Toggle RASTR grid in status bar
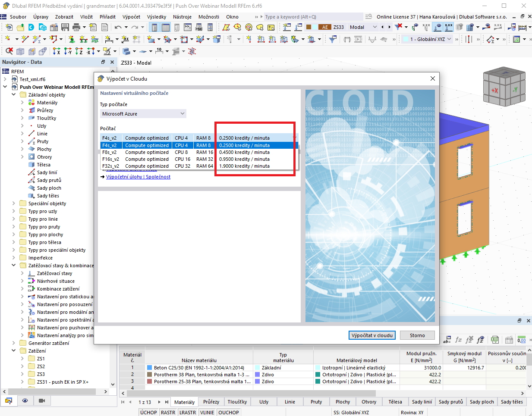The width and height of the screenshot is (532, 416). [168, 413]
